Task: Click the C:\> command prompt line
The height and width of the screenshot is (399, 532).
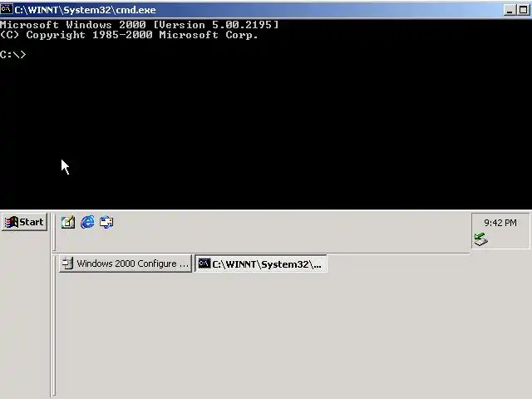Action: click(x=13, y=55)
